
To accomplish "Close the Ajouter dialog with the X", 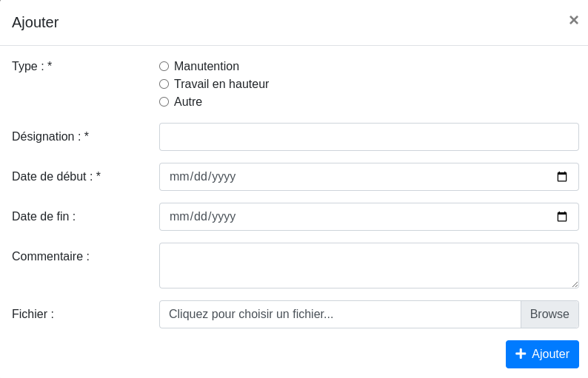I will (573, 21).
